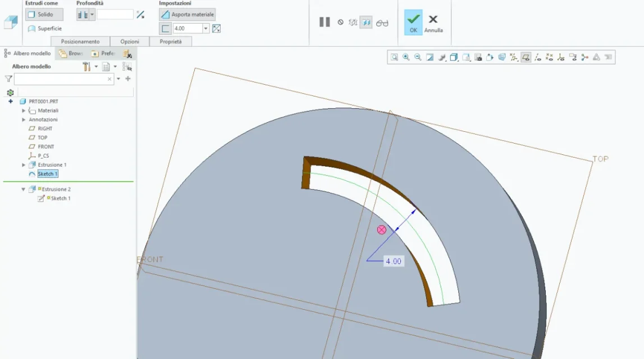The image size is (644, 359).
Task: Toggle annotation display icon
Action: (573, 57)
